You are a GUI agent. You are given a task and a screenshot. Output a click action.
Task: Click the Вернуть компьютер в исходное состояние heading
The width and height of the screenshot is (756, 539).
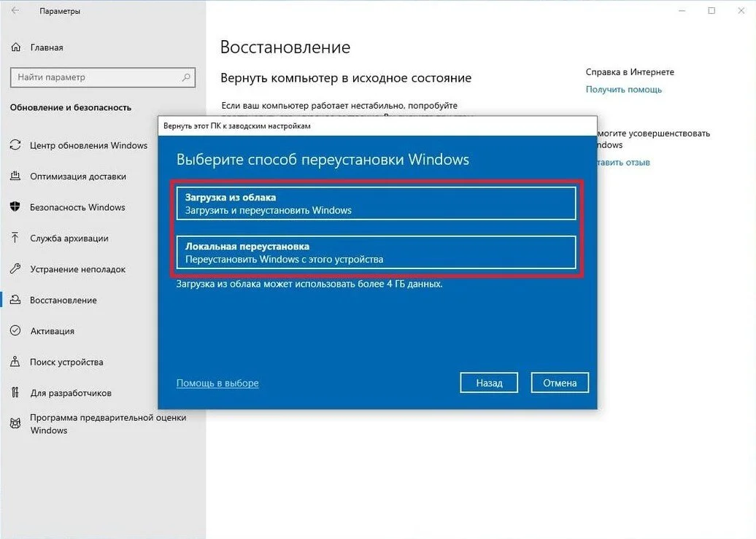tap(346, 78)
